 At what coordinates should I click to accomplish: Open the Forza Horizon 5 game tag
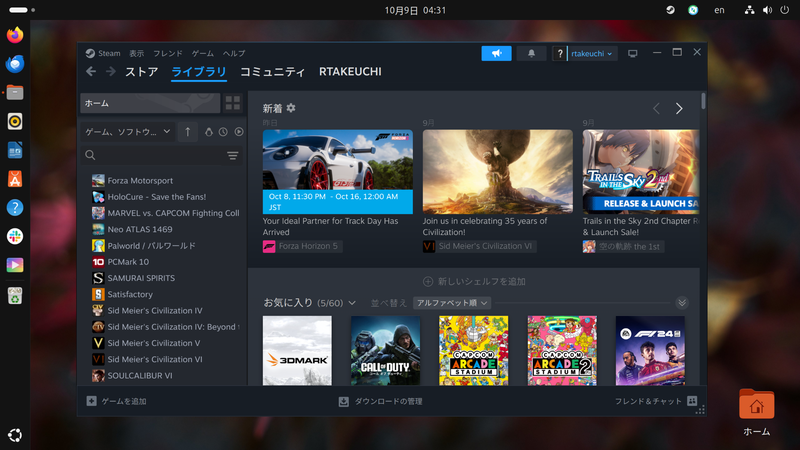point(303,246)
